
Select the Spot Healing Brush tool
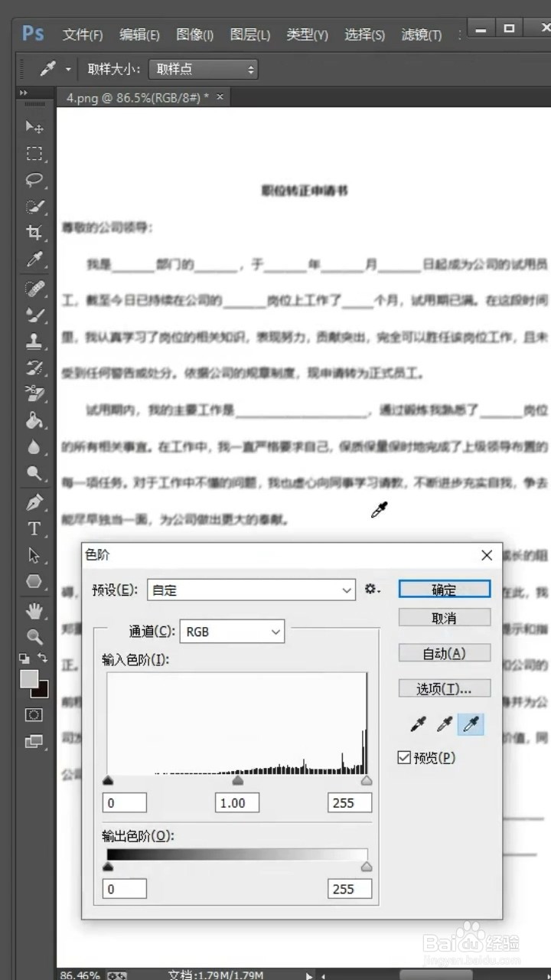pos(34,289)
